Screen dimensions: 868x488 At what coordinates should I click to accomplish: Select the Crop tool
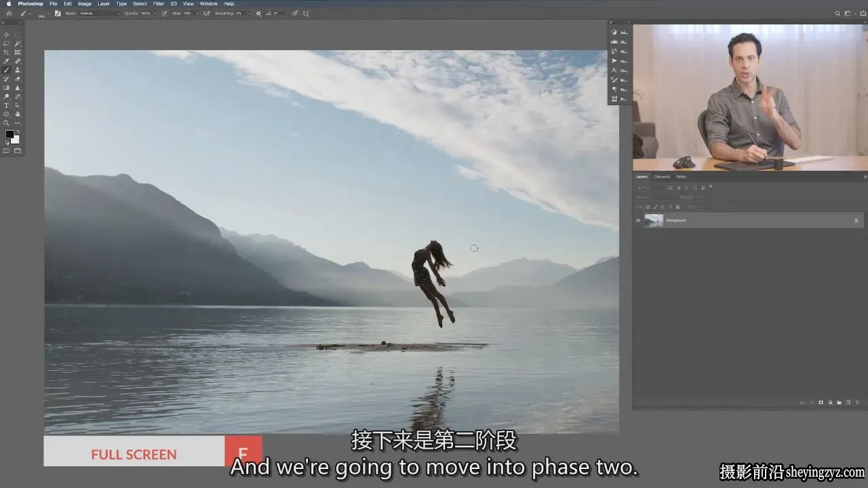coord(6,52)
